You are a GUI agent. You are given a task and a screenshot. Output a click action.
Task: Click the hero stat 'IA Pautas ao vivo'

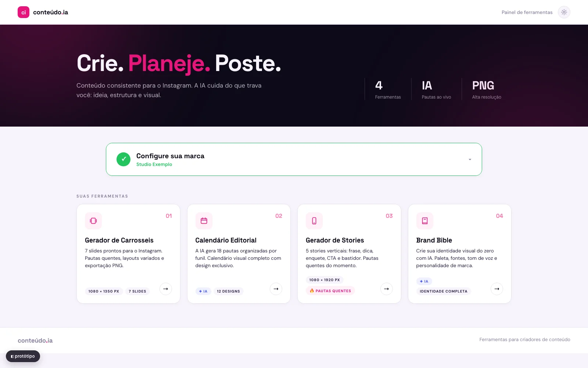[436, 89]
